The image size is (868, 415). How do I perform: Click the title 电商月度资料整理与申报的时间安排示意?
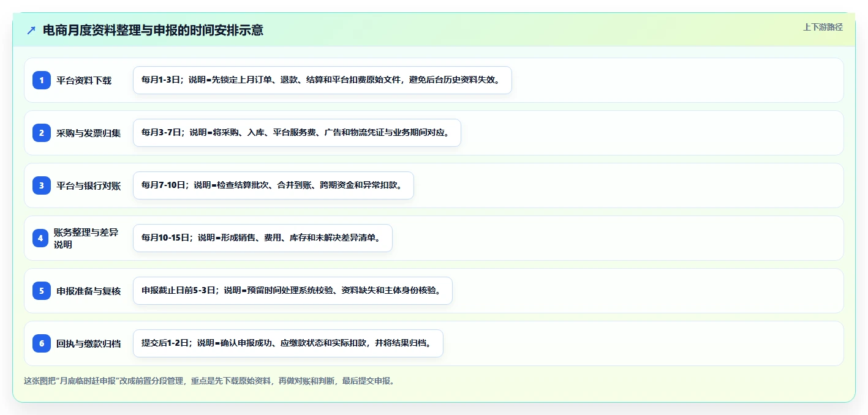pos(153,30)
